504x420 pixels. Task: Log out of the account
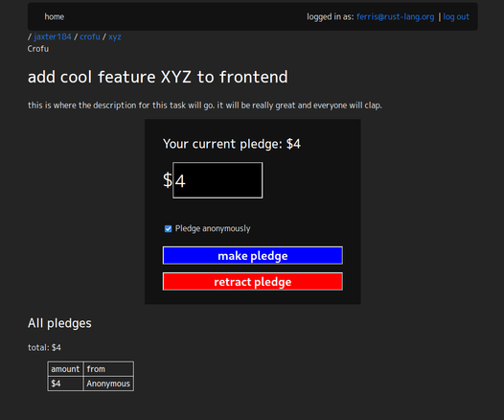(456, 16)
